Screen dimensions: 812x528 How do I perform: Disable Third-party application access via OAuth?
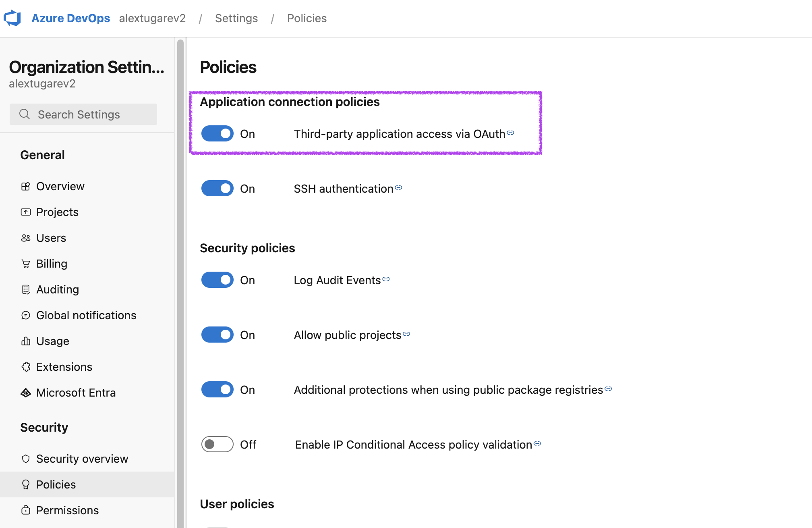[x=217, y=133]
